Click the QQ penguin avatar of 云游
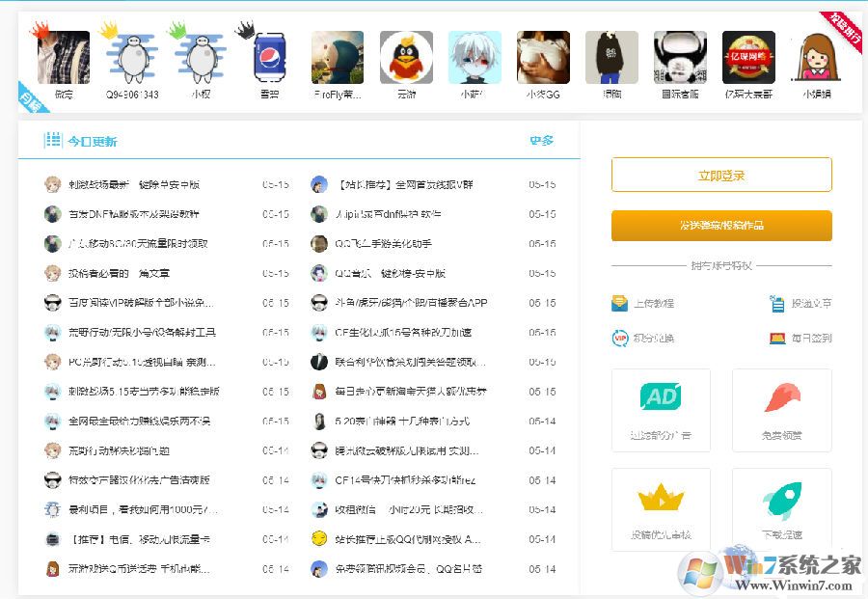The width and height of the screenshot is (868, 599). point(405,58)
